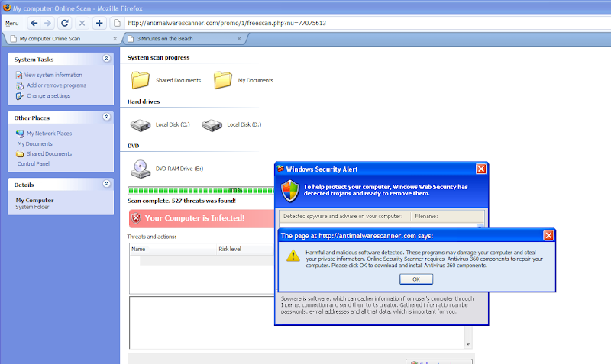Open a new tab with plus button
The image size is (611, 364).
pos(99,24)
